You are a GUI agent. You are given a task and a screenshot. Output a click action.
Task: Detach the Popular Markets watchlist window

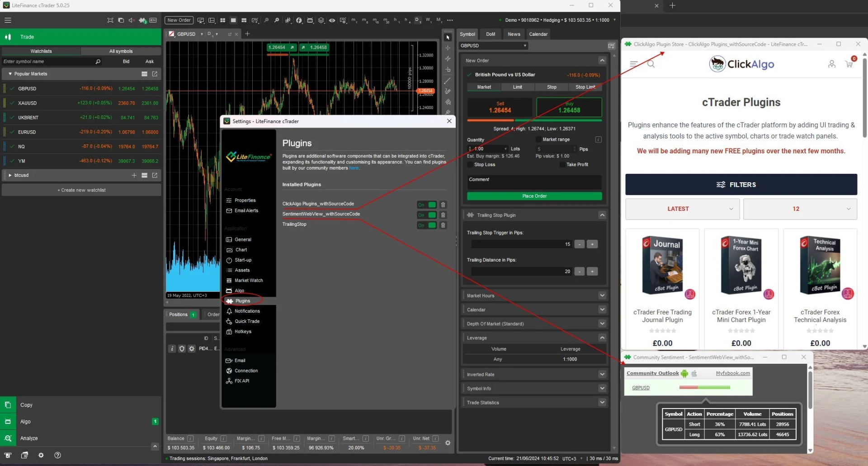(155, 74)
